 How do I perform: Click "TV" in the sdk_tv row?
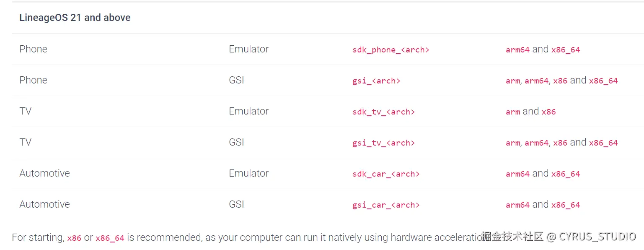(25, 111)
